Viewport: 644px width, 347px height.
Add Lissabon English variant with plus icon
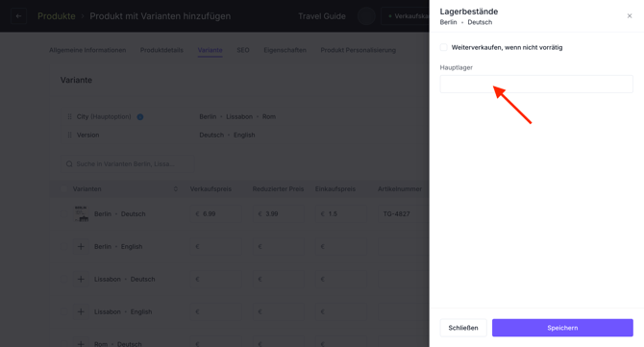[81, 311]
